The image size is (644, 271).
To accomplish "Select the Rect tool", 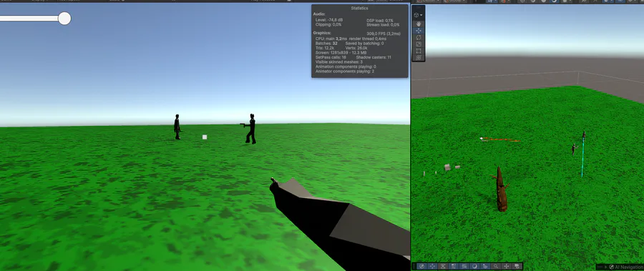I will 419,51.
